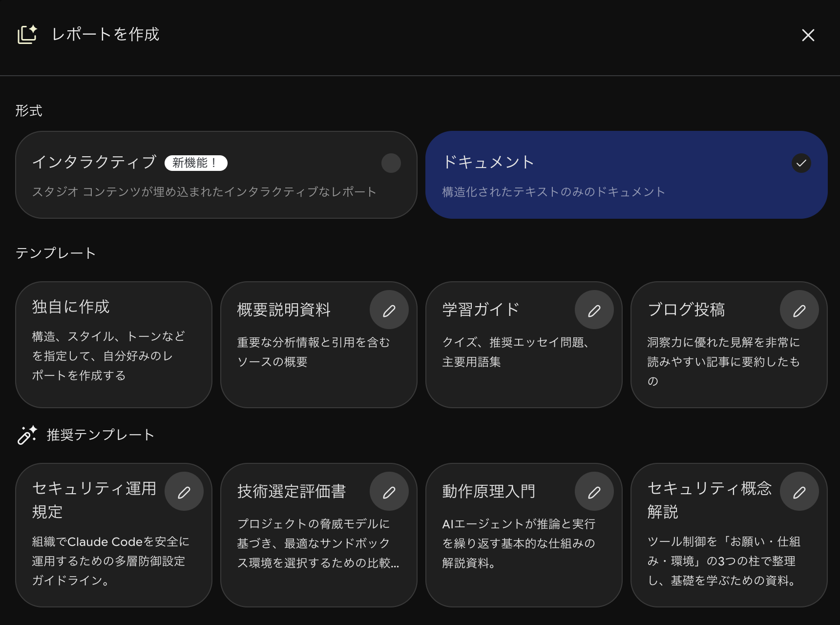Click the レポートを作成 dialog title

tap(105, 34)
